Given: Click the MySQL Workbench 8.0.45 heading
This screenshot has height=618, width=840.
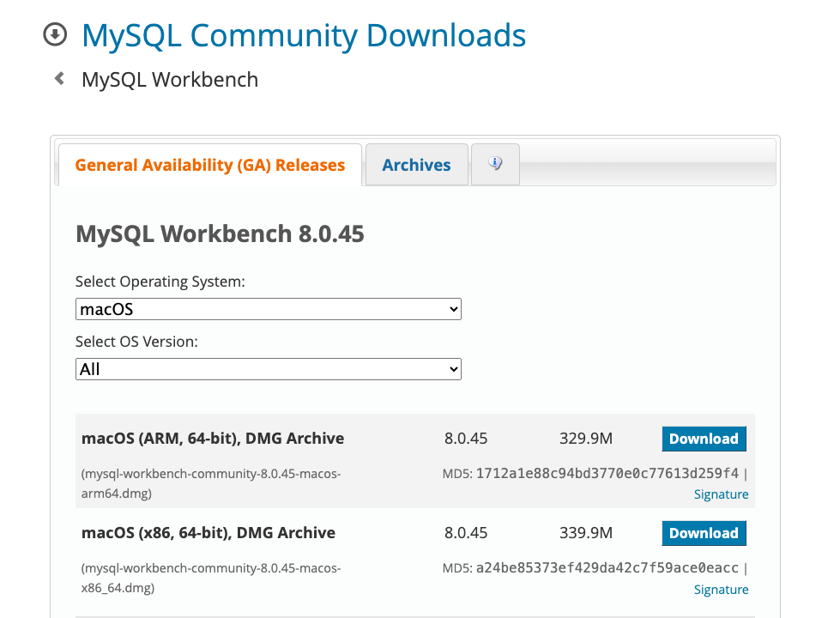Looking at the screenshot, I should [x=220, y=234].
